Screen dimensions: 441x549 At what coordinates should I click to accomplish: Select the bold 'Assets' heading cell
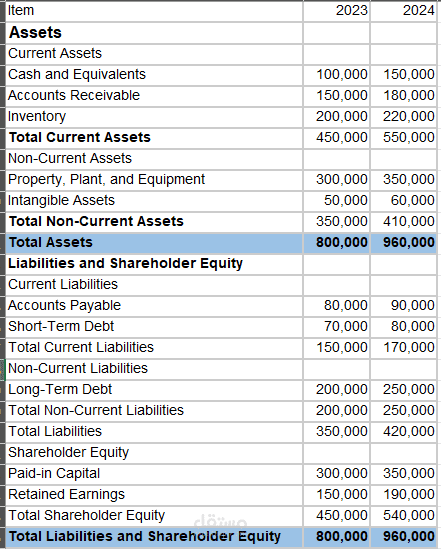click(x=154, y=33)
